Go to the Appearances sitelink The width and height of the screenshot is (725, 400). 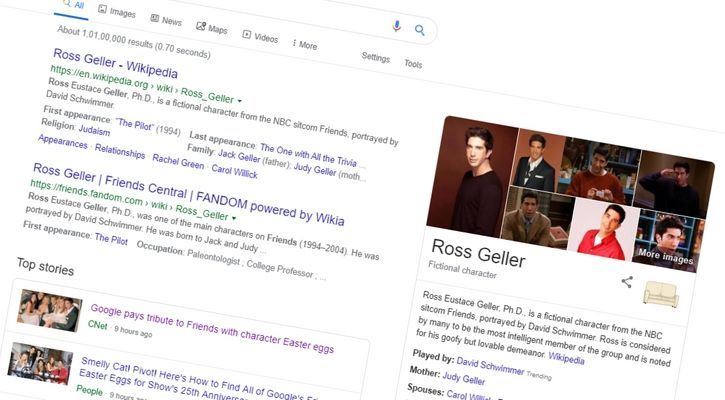(62, 141)
